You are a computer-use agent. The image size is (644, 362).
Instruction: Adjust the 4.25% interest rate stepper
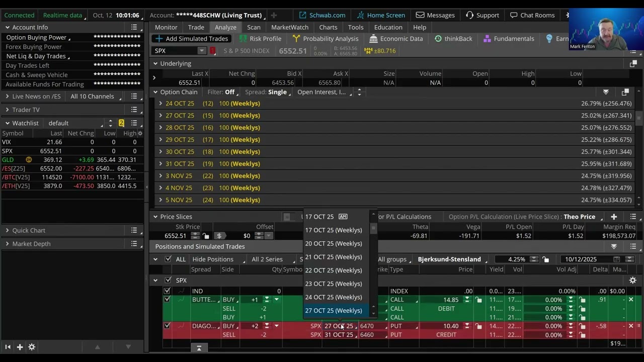point(534,259)
